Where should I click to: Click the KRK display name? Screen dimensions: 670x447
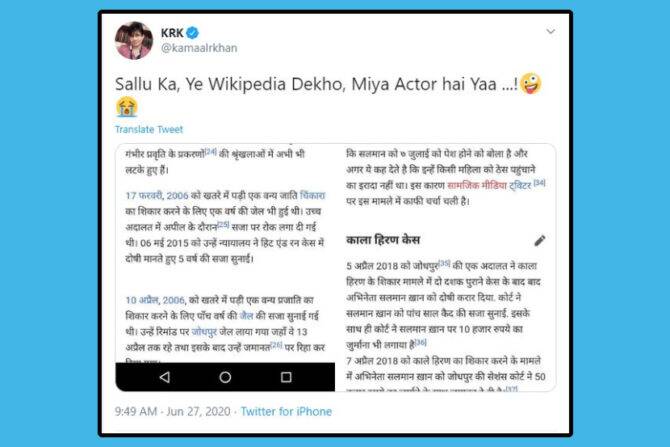[x=172, y=32]
